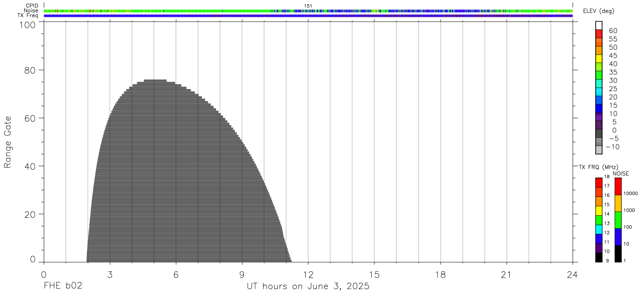
Task: Click the blue TX Freq strip above the plot
Action: point(308,16)
